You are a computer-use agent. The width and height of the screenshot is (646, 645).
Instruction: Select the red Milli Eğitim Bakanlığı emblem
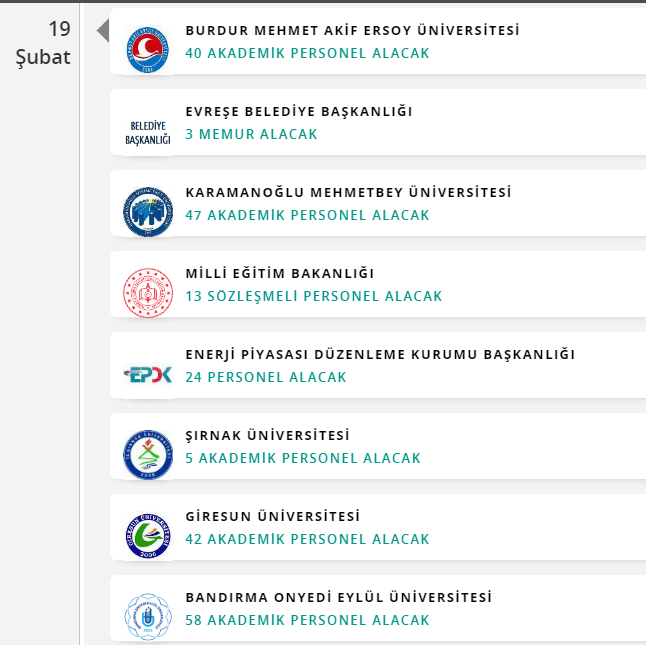[x=148, y=293]
